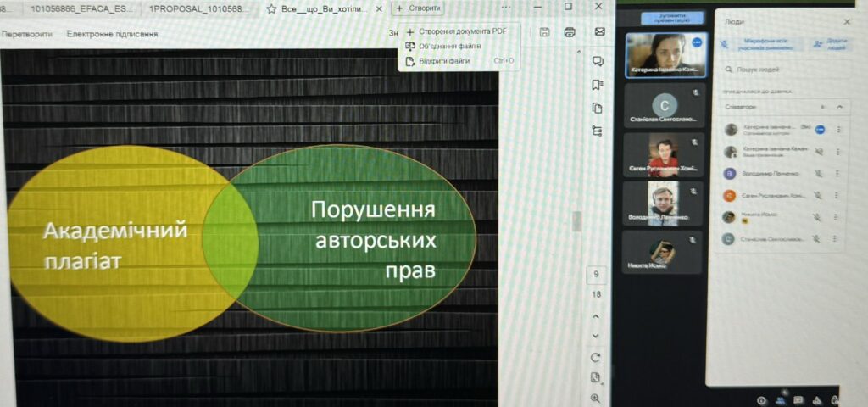This screenshot has width=868, height=407.
Task: Toggle mute for Нікита in the people list
Action: [819, 217]
